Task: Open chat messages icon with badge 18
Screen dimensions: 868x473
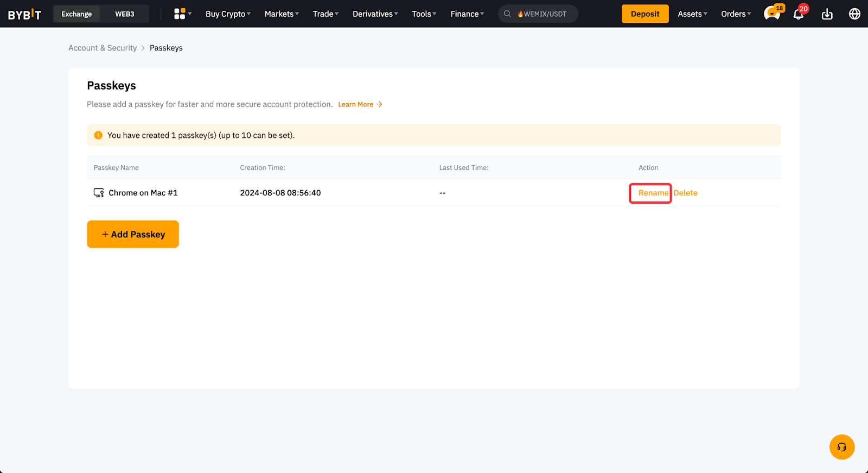Action: click(x=771, y=14)
